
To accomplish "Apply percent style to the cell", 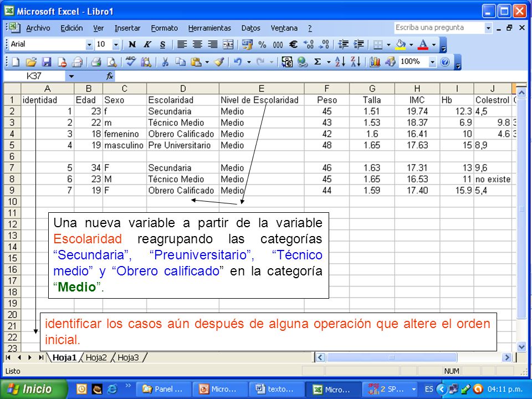I will click(x=262, y=44).
